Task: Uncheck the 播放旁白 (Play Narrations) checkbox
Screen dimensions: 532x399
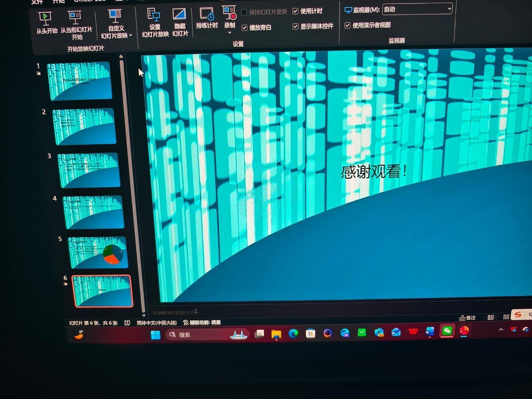Action: tap(244, 28)
